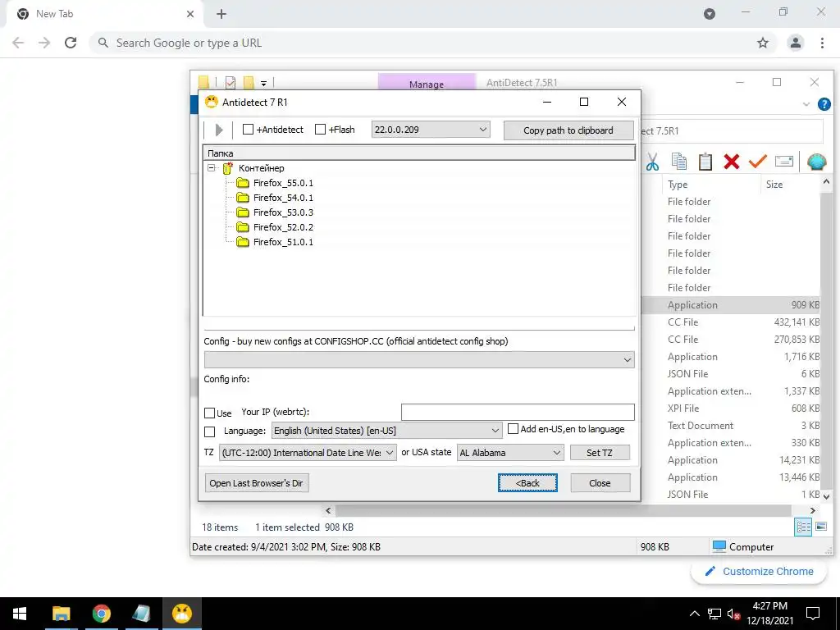840x630 pixels.
Task: Click the teal shell icon in Explorer toolbar
Action: (x=816, y=162)
